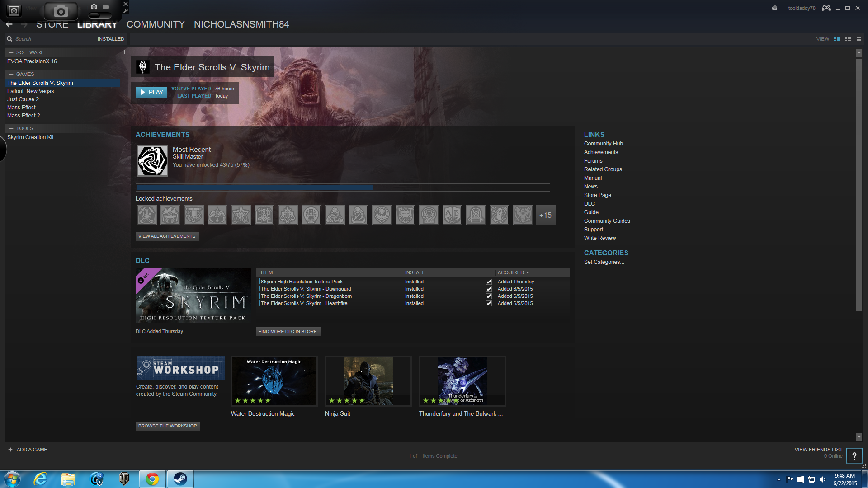868x488 pixels.
Task: Click the last locked achievement icon before +15
Action: tap(523, 215)
